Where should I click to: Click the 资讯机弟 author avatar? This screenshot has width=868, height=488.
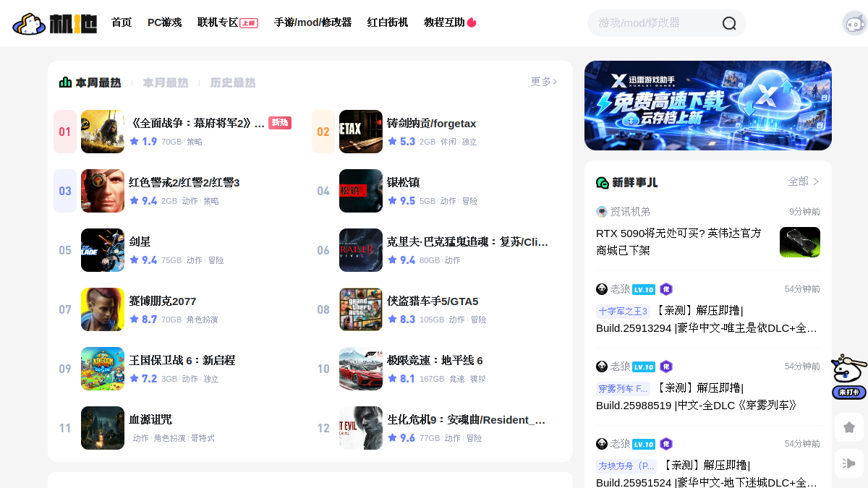[x=602, y=212]
